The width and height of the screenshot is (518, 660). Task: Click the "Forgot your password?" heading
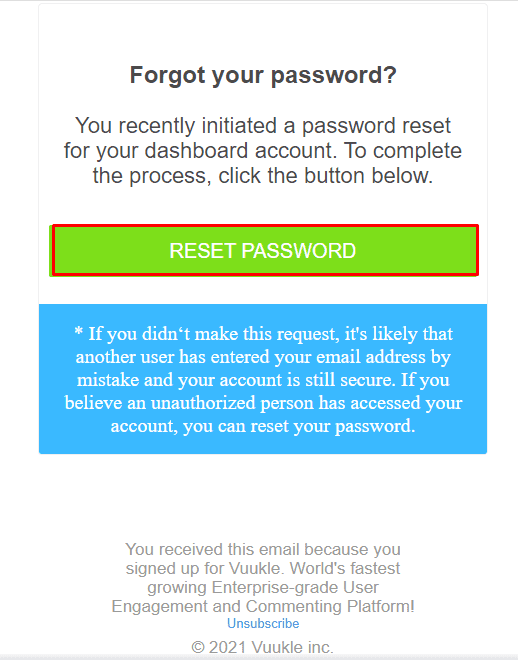coord(263,76)
